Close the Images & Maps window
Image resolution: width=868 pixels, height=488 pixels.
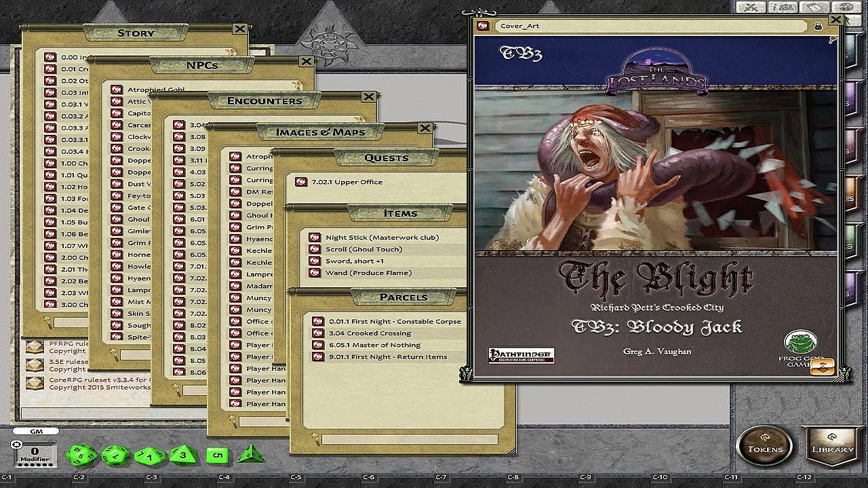pos(425,127)
